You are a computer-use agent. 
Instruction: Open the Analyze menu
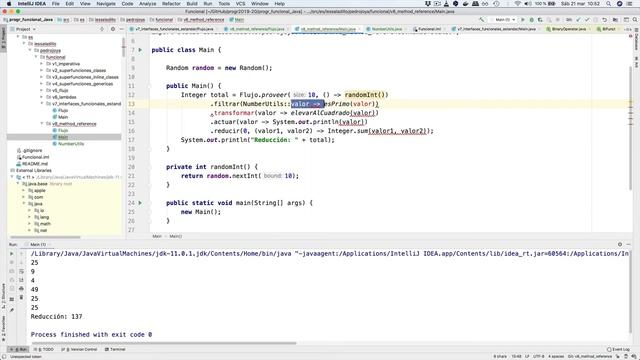tap(147, 4)
